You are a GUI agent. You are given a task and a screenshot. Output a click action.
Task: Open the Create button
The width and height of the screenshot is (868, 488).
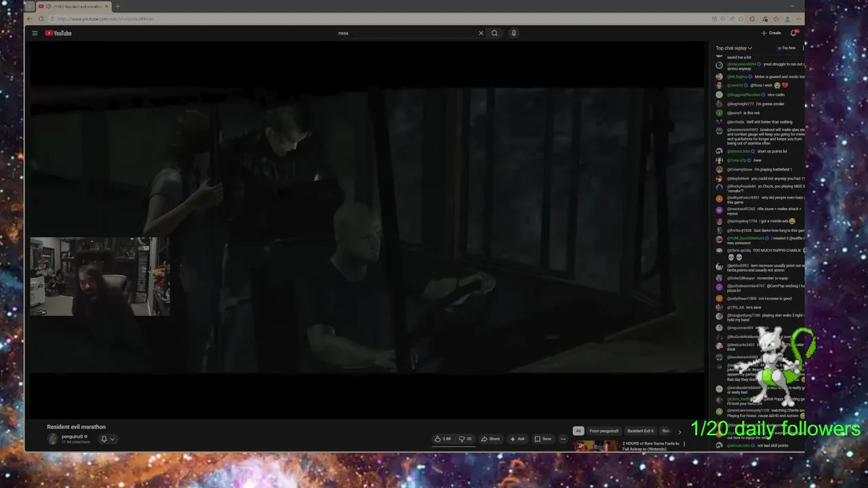click(771, 33)
